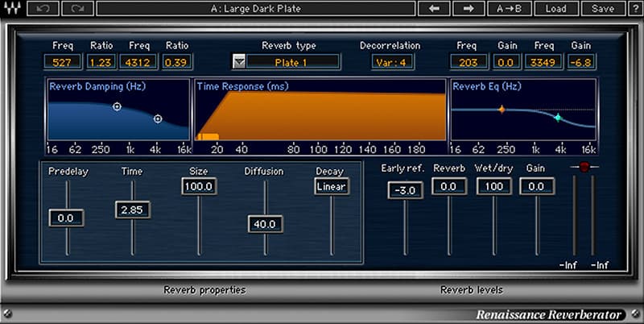Toggle the Decay Linear control
644x324 pixels.
coord(332,186)
